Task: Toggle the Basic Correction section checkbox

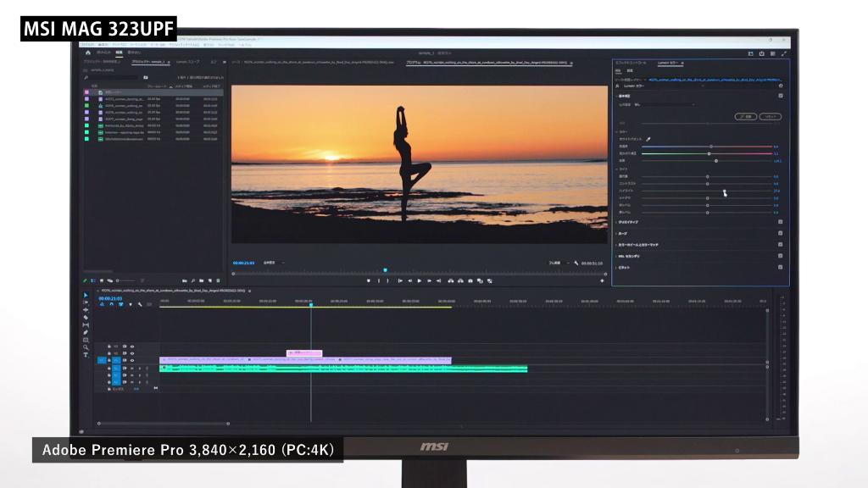Action: click(x=780, y=96)
